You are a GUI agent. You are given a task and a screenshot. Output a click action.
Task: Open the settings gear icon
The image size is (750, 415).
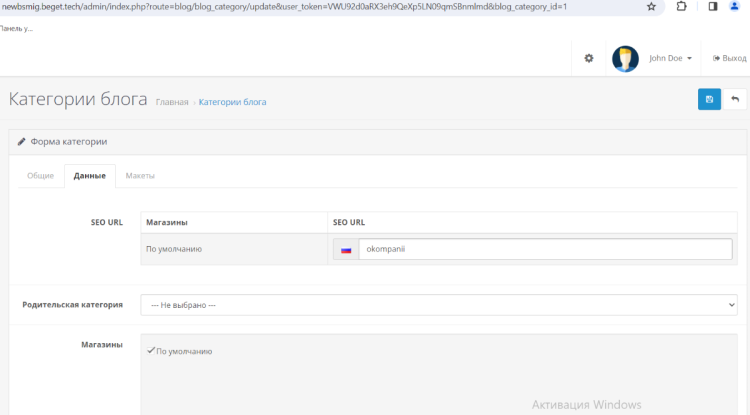(589, 59)
